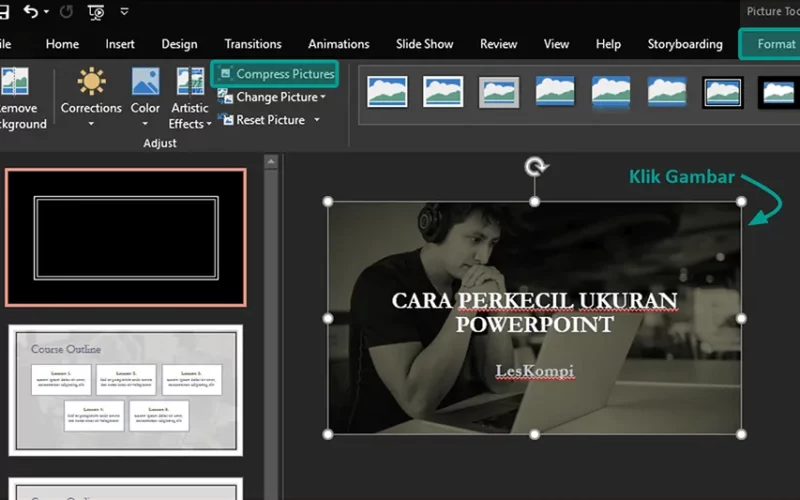Click the Save icon in title bar
The height and width of the screenshot is (500, 800).
[3, 11]
